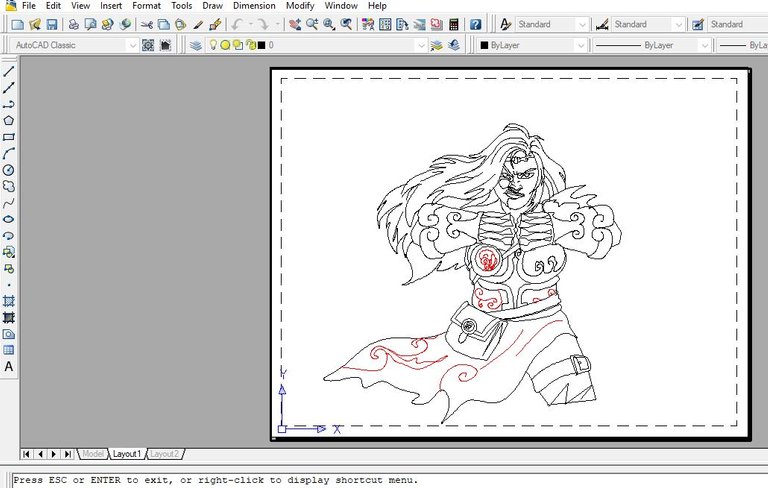Image resolution: width=768 pixels, height=488 pixels.
Task: Click the Copy to clipboard icon
Action: click(x=164, y=24)
